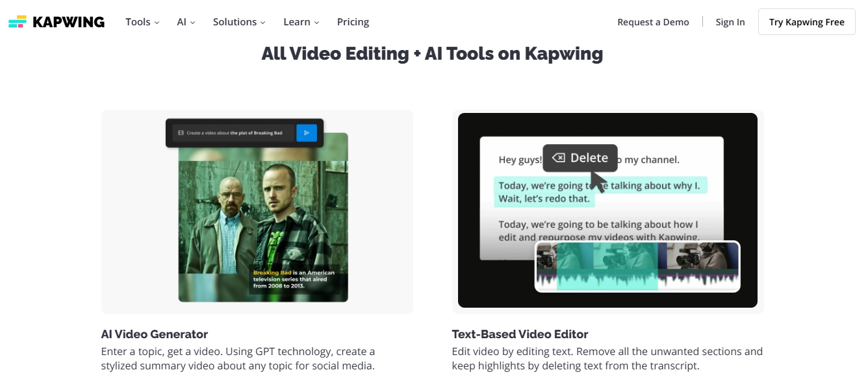The width and height of the screenshot is (868, 383).
Task: Open the Tools menu
Action: tap(142, 22)
